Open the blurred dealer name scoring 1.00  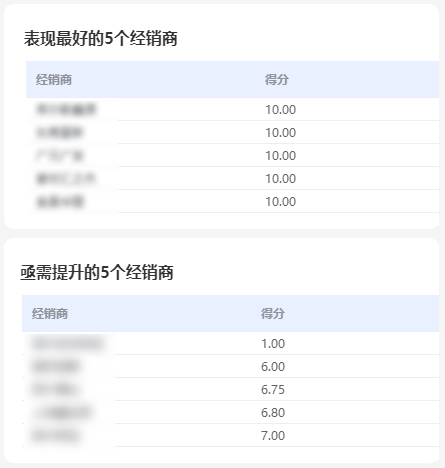68,344
